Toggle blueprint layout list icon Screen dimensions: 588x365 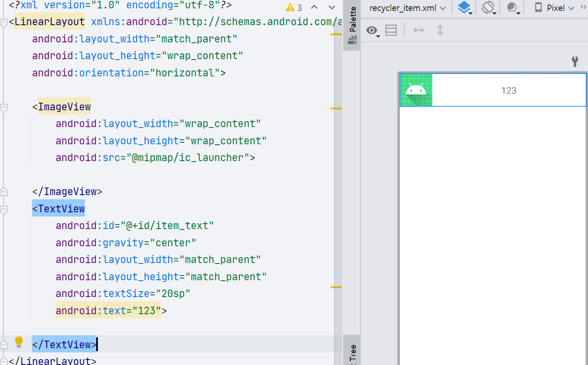[391, 30]
